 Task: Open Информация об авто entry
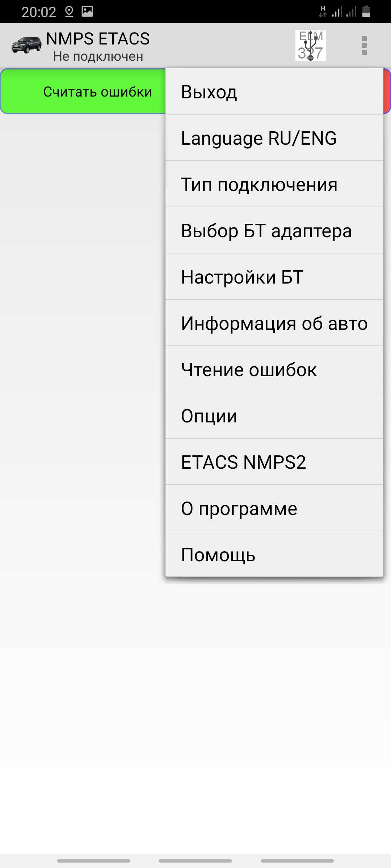(x=274, y=323)
